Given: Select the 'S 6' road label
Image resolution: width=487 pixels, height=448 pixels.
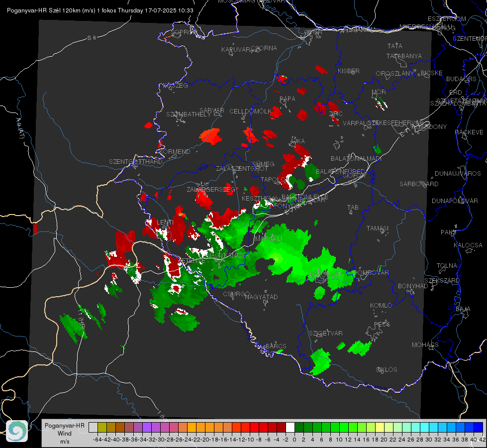Looking at the screenshot, I should click(92, 38).
